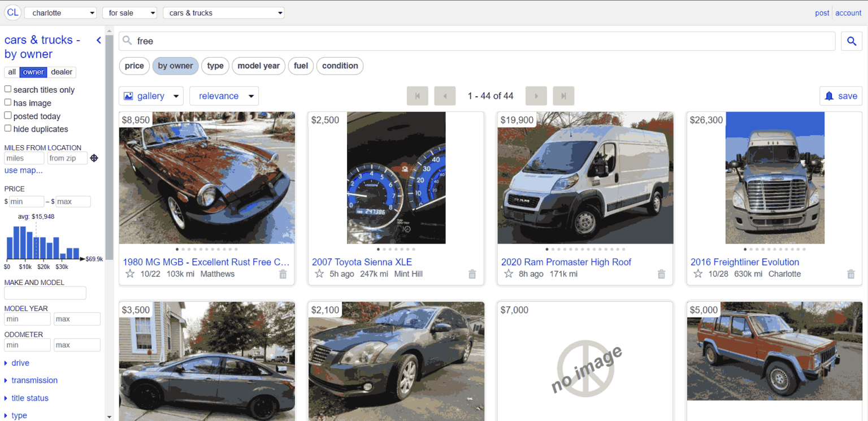Favorite the 2020 Ram Promaster star
Viewport: 868px width, 421px height.
point(509,274)
